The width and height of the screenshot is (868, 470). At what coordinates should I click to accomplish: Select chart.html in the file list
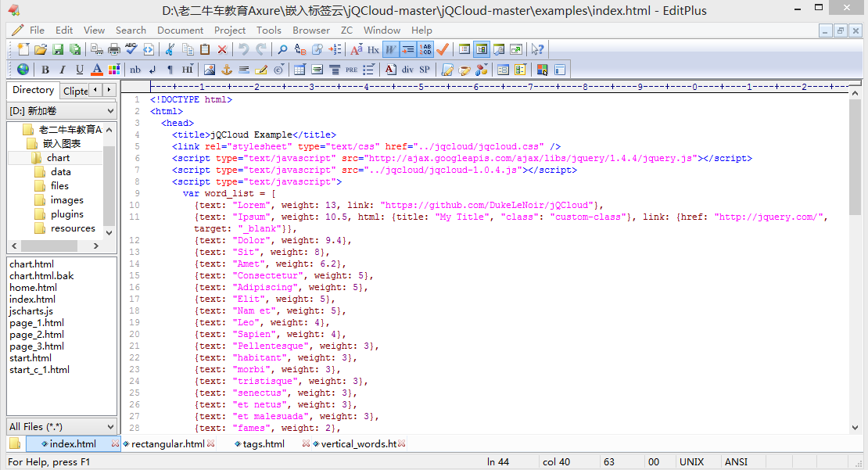point(31,264)
